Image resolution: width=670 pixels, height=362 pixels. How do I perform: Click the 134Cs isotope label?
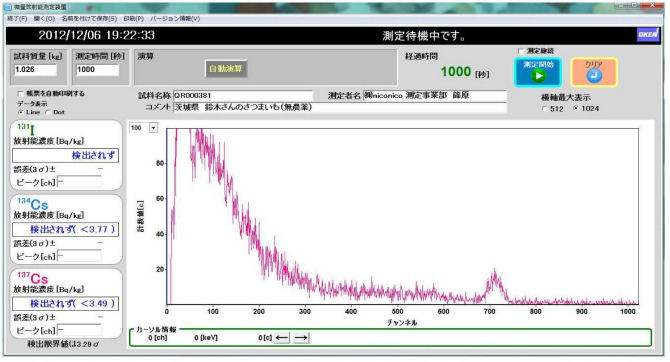coord(32,204)
